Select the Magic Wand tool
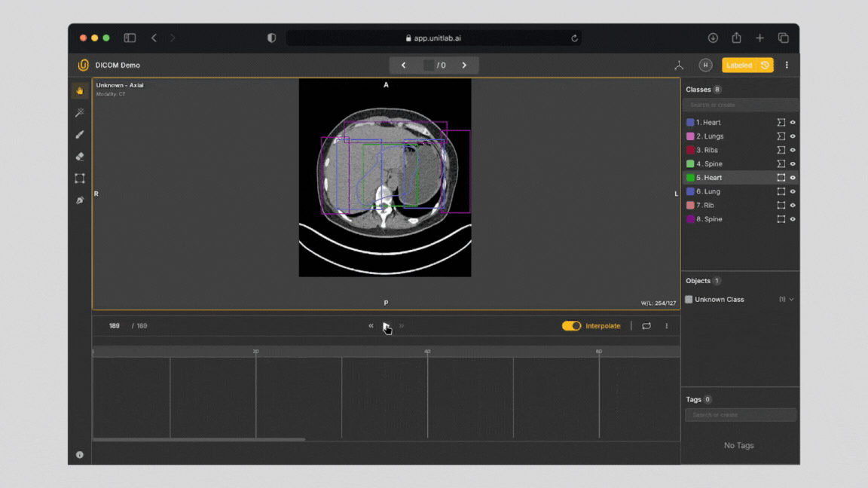Viewport: 868px width, 488px height. point(79,112)
